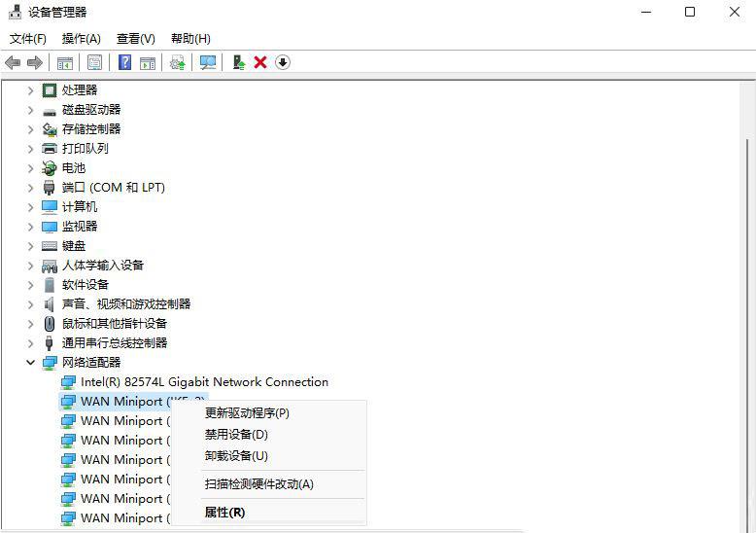This screenshot has height=533, width=756.
Task: Expand the 端口 (COM 和 LPT) node
Action: (x=30, y=188)
